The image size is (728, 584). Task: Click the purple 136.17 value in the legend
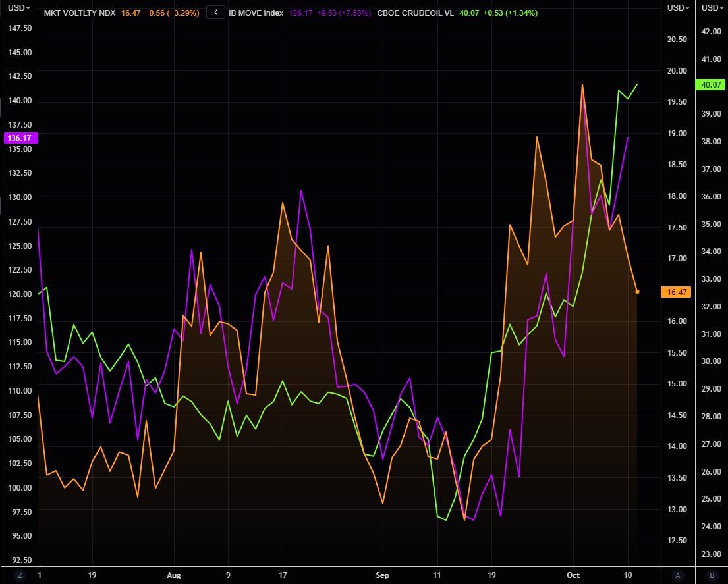coord(300,13)
